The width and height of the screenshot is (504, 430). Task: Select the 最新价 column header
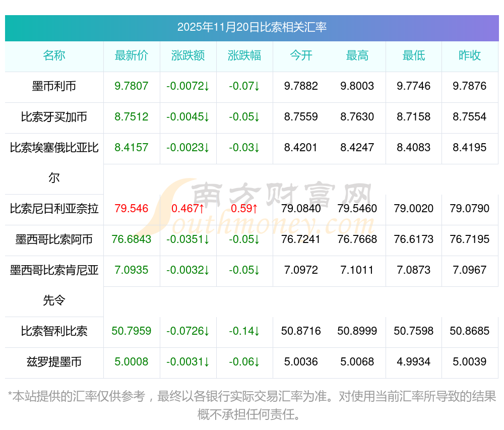point(132,55)
